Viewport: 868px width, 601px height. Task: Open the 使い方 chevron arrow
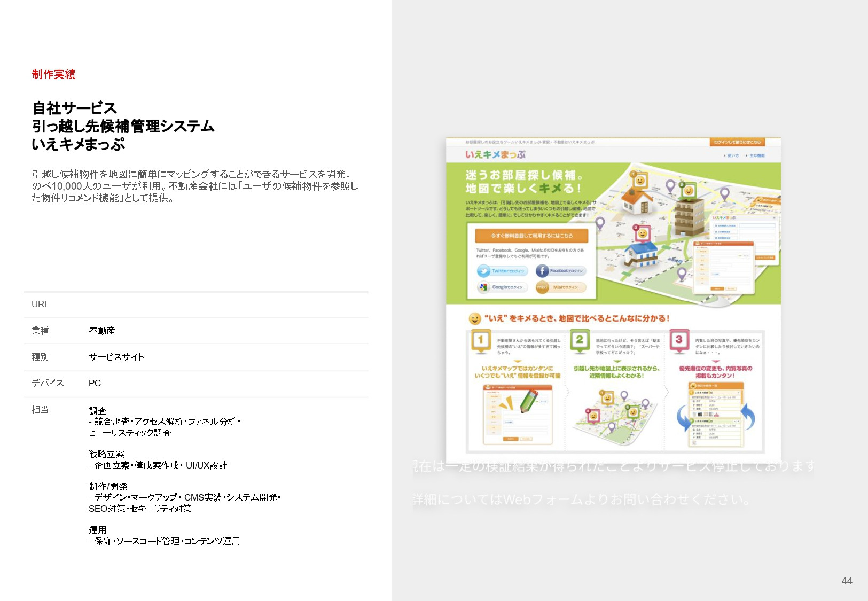point(723,155)
